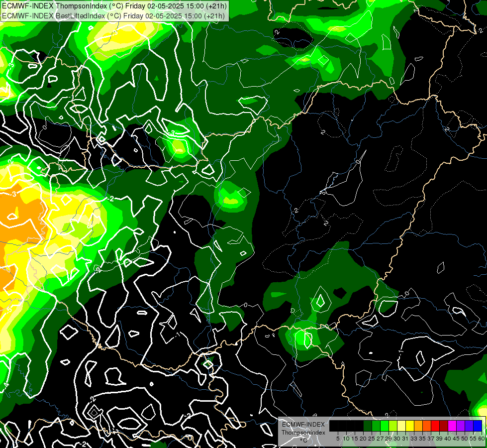Click legend tick value 55

coord(473,439)
